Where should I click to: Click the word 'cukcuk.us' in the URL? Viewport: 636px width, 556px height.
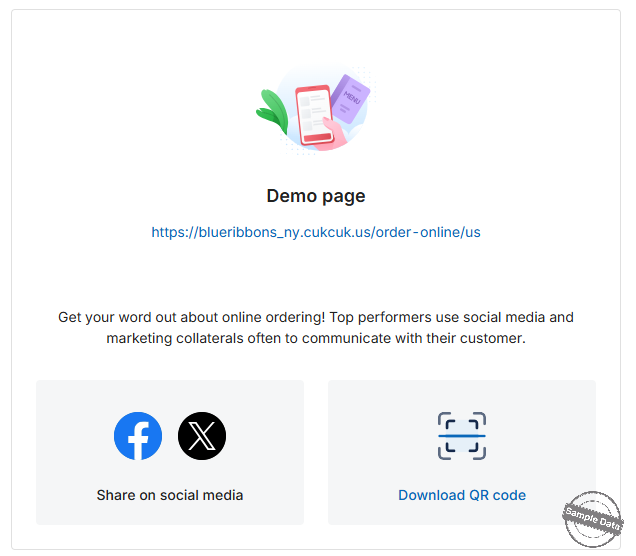point(339,232)
